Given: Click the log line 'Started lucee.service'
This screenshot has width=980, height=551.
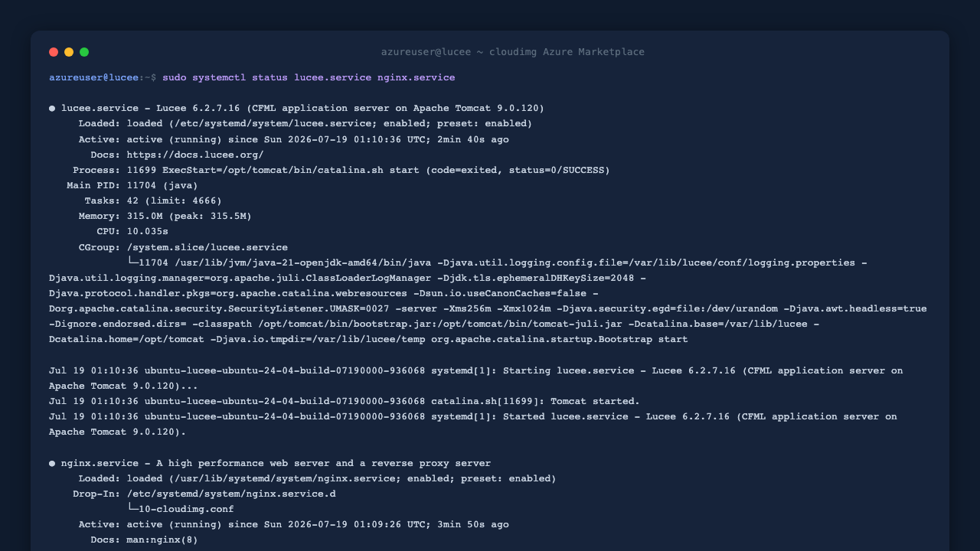Looking at the screenshot, I should click(473, 416).
